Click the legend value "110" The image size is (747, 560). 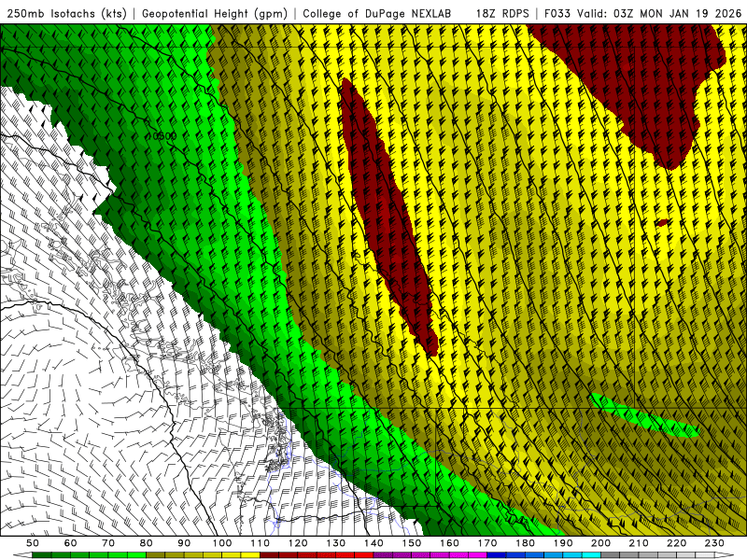coord(260,543)
